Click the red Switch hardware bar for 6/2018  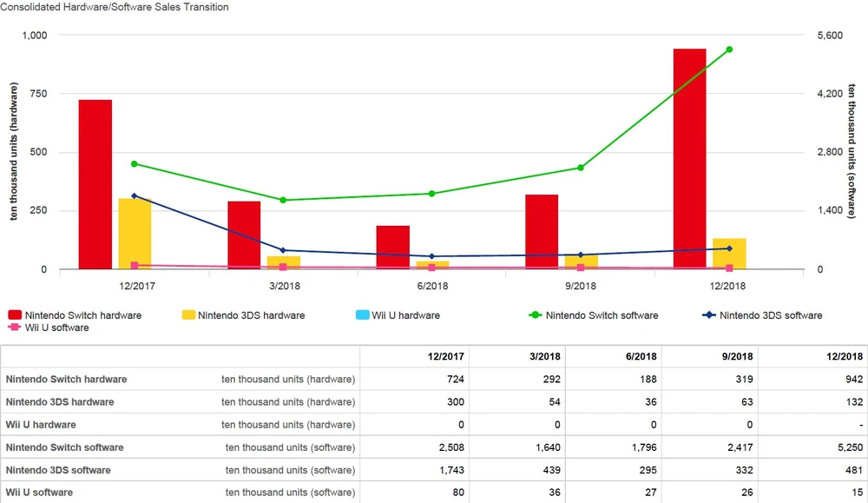tap(393, 248)
